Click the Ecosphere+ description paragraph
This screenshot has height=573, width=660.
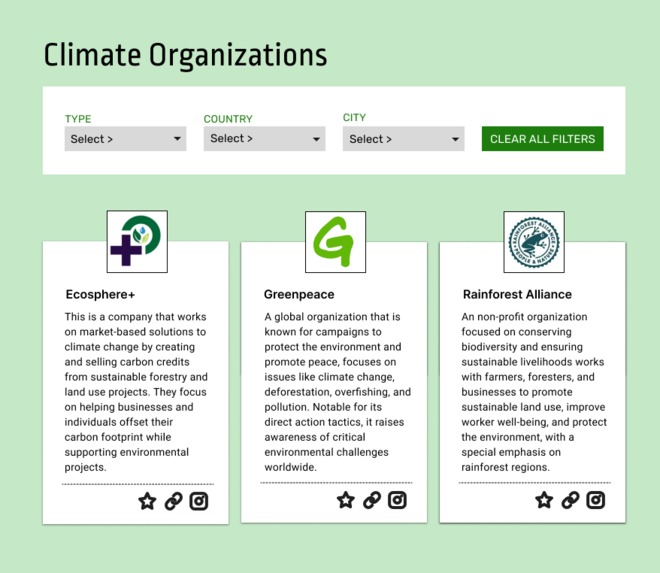136,392
